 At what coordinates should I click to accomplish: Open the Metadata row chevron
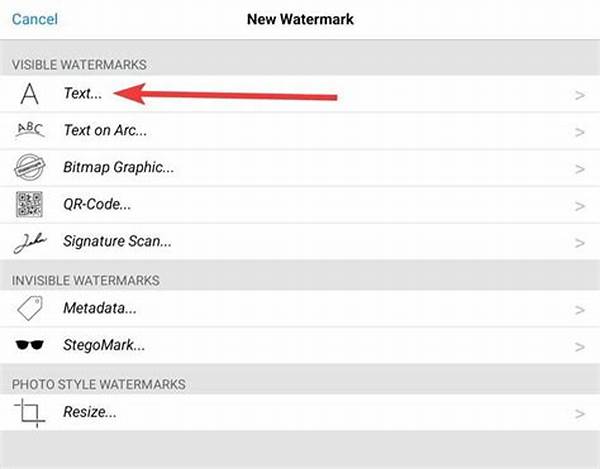pos(579,310)
